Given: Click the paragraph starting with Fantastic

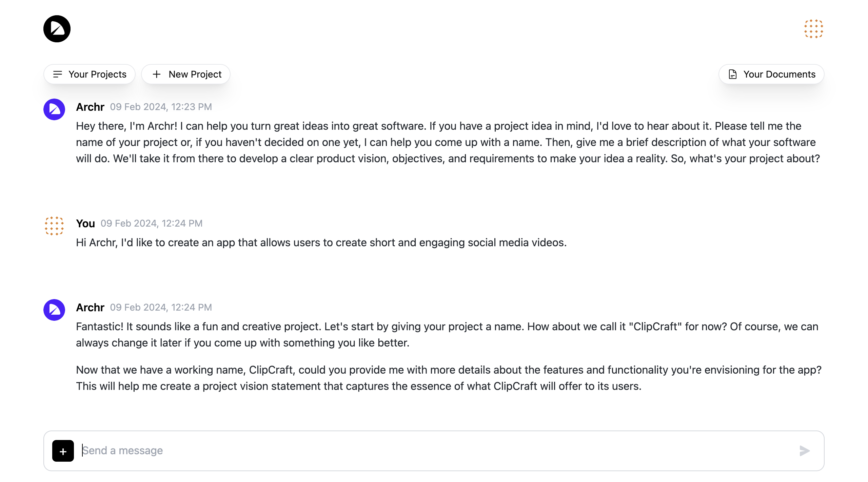Looking at the screenshot, I should 447,335.
